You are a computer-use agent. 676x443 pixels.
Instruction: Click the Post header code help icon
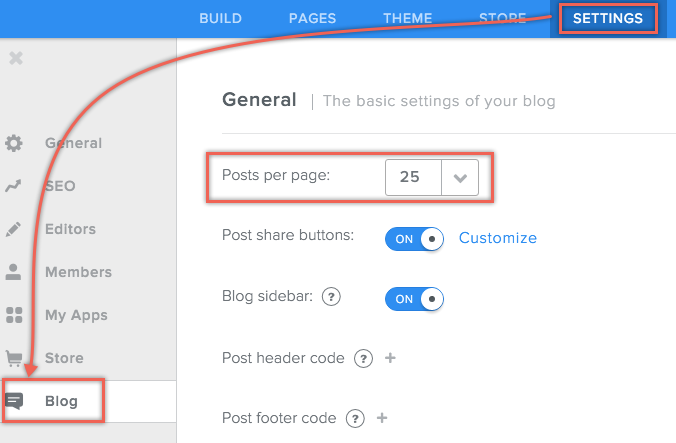coord(363,358)
